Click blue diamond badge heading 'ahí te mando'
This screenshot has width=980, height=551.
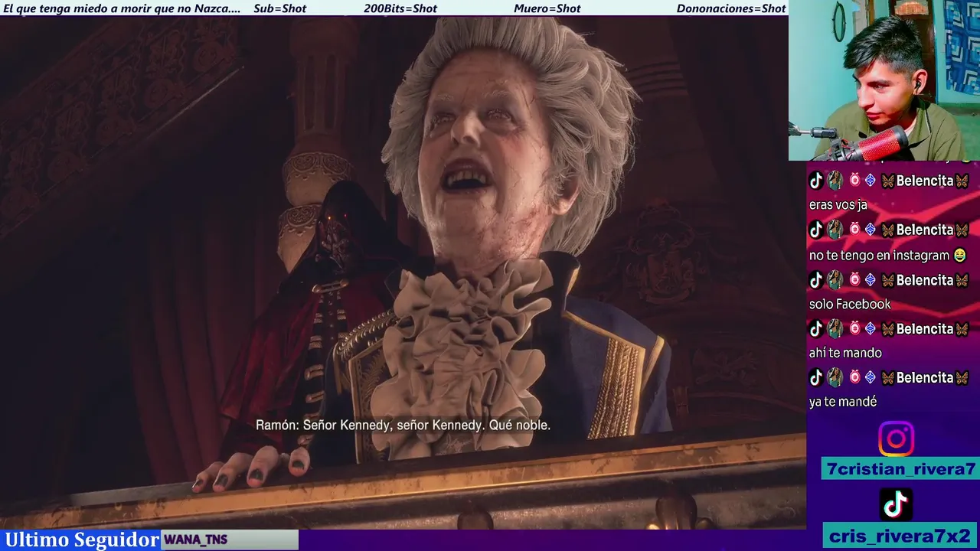[x=870, y=328]
